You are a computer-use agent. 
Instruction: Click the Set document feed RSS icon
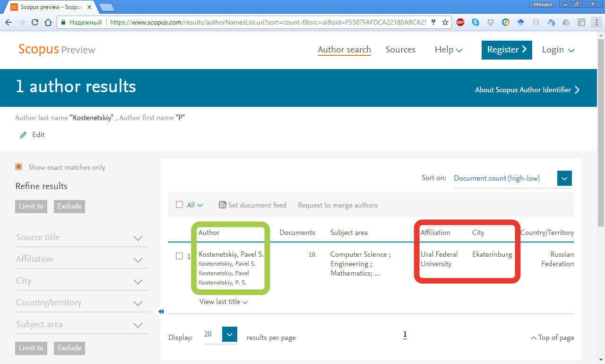tap(223, 205)
